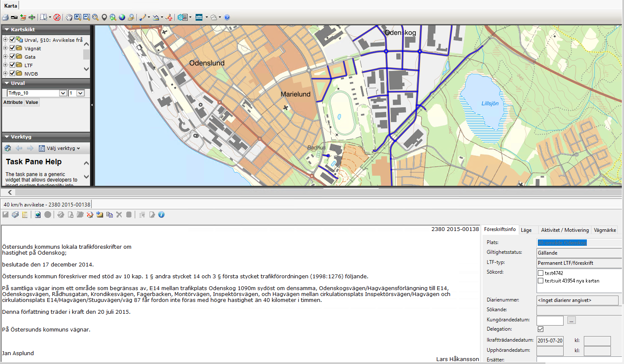Viewport: 624px width, 364px height.
Task: Collapse the Verktyg panel header
Action: pos(46,137)
